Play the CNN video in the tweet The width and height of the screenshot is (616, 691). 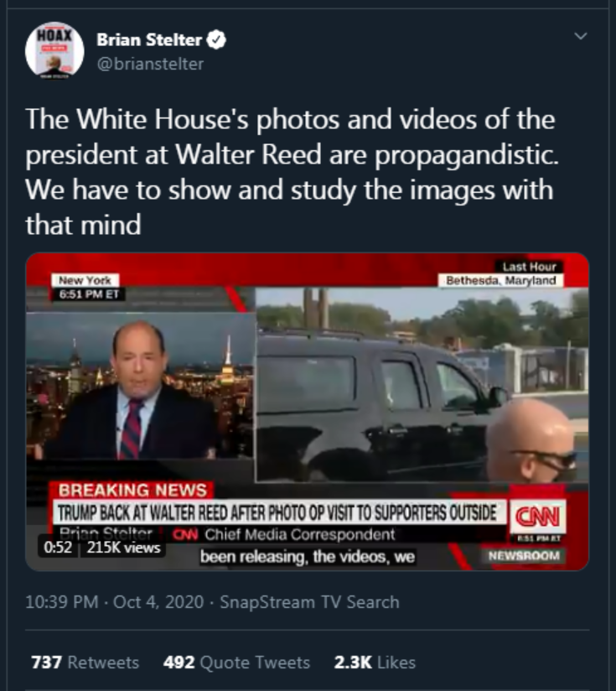[308, 412]
